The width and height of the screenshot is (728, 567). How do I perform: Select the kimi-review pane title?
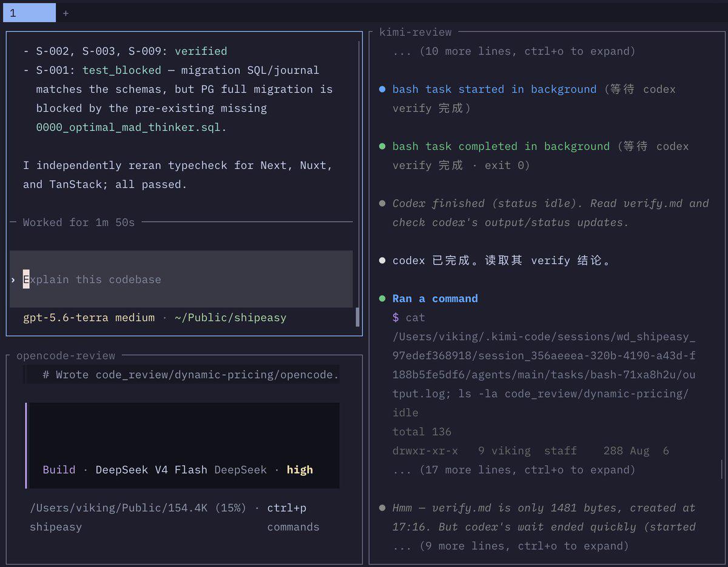(416, 32)
